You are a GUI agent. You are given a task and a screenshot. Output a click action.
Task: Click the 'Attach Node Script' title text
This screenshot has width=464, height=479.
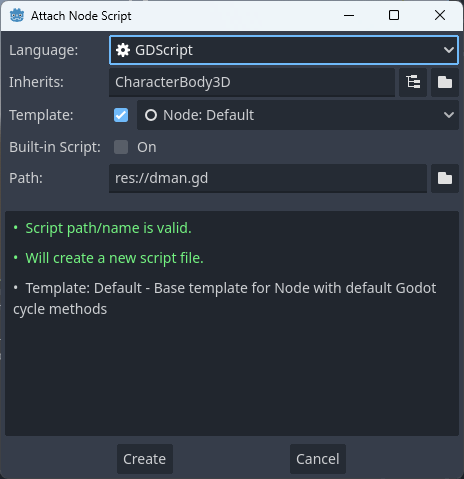[x=81, y=16]
